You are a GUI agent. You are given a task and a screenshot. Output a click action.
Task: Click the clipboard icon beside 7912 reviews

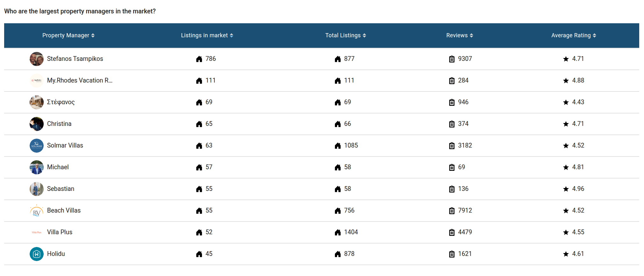click(x=452, y=211)
